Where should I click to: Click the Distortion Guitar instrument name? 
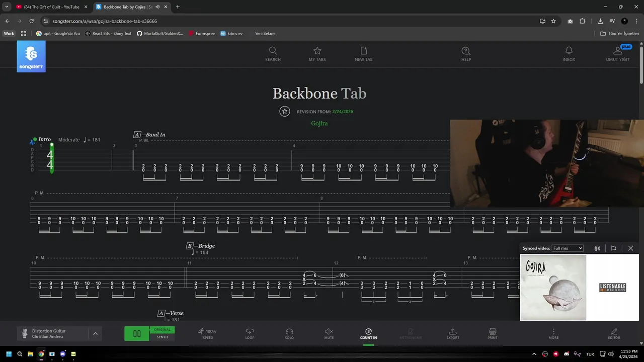coord(49,331)
